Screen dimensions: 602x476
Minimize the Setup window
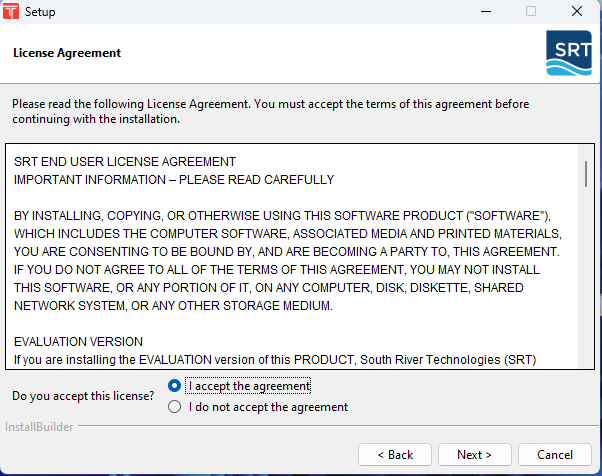[x=485, y=12]
